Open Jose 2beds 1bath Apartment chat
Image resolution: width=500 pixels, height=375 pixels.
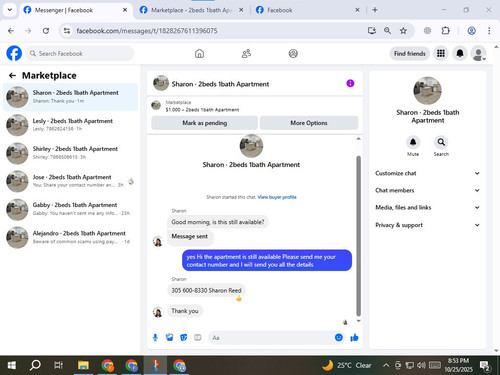pyautogui.click(x=70, y=181)
